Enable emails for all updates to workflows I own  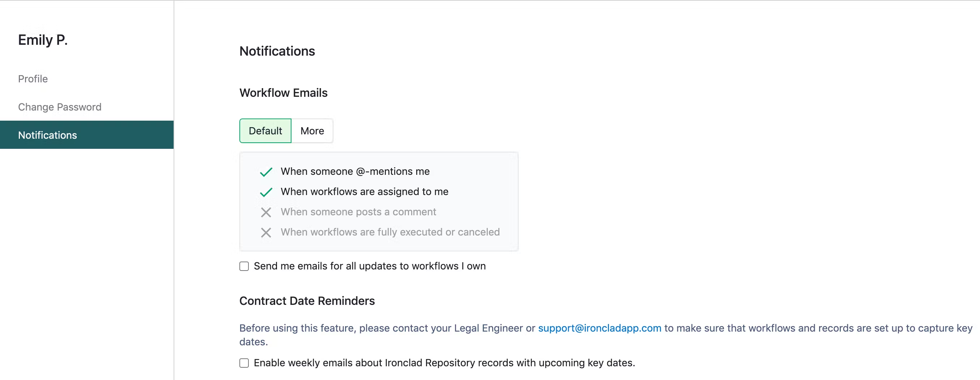click(x=244, y=266)
